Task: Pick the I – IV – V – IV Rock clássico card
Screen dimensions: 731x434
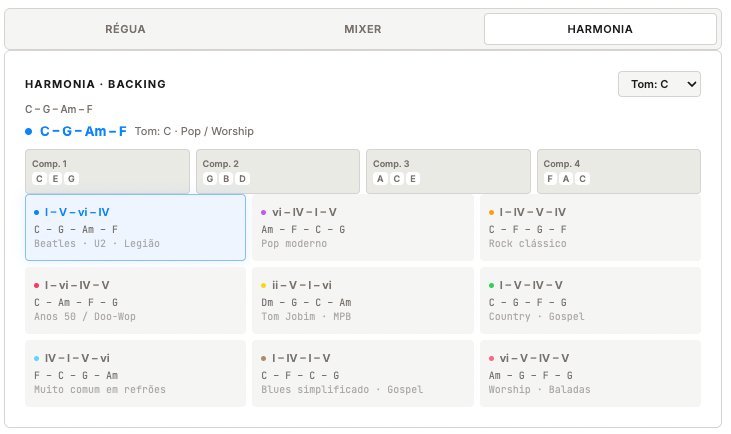Action: tap(590, 227)
